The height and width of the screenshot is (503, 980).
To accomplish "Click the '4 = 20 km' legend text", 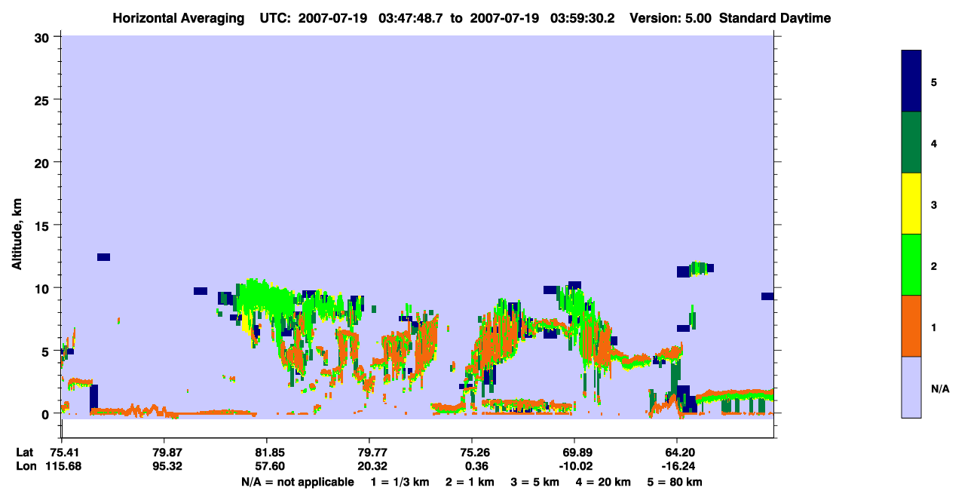I will pos(603,482).
